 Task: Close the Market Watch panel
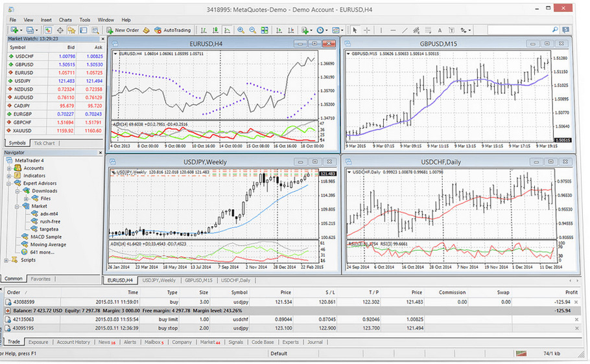[x=102, y=39]
